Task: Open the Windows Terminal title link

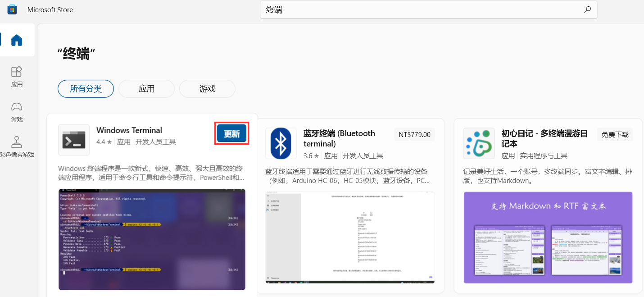Action: click(129, 130)
